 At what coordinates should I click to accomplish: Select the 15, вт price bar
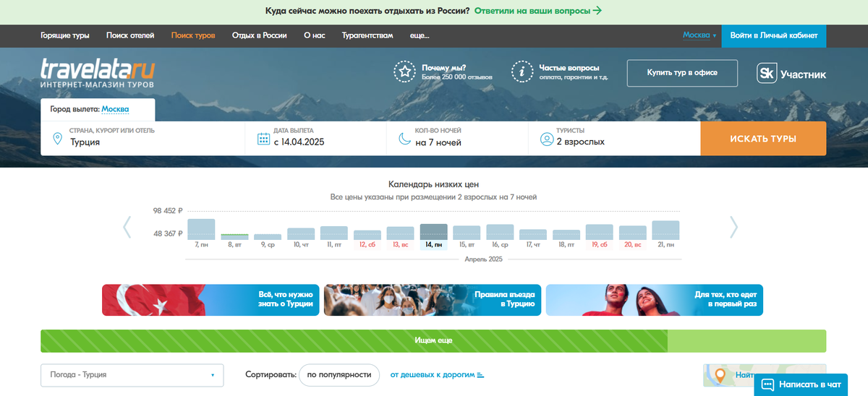[x=467, y=233]
